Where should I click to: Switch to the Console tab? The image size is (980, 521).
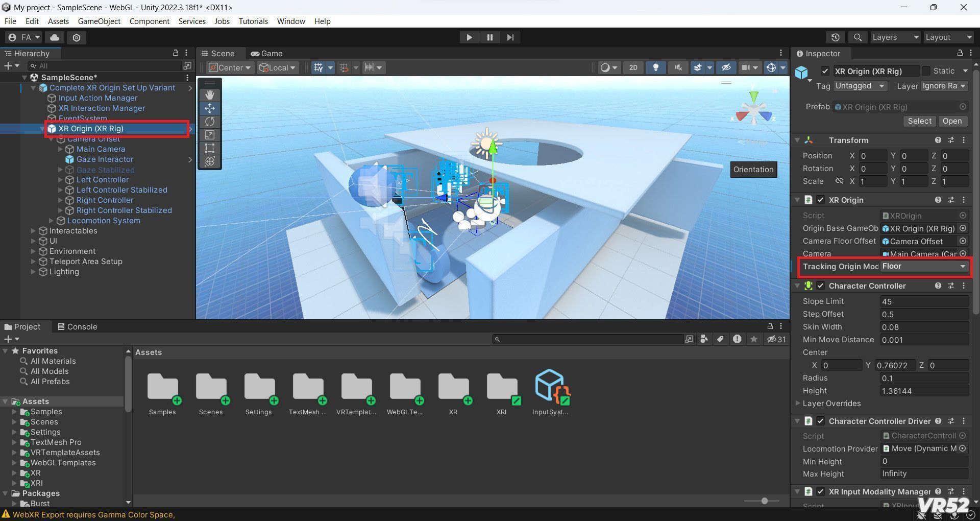tap(77, 326)
